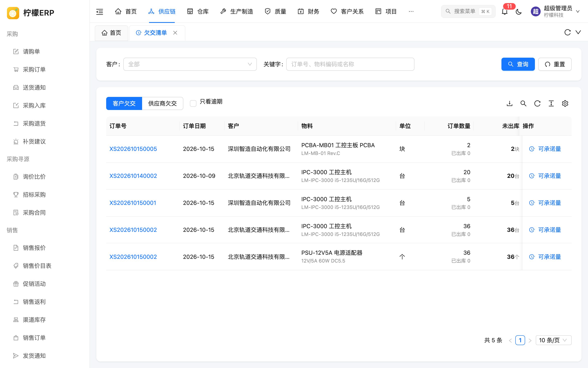Select the 客户欠交 segment
This screenshot has width=588, height=368.
[124, 103]
